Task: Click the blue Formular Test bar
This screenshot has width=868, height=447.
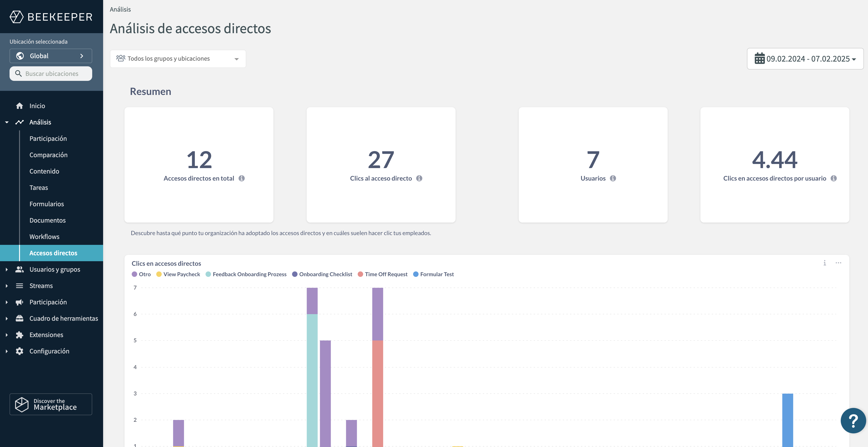Action: [787, 420]
